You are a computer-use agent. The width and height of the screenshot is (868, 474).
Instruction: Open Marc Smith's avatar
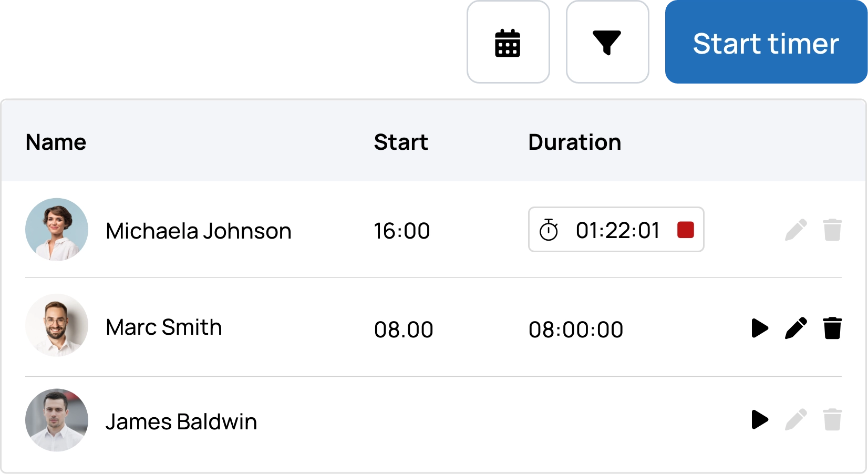(x=57, y=325)
